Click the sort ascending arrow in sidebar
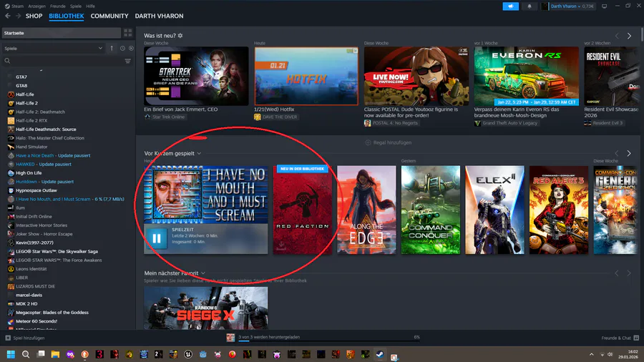Image resolution: width=644 pixels, height=362 pixels. (x=112, y=49)
